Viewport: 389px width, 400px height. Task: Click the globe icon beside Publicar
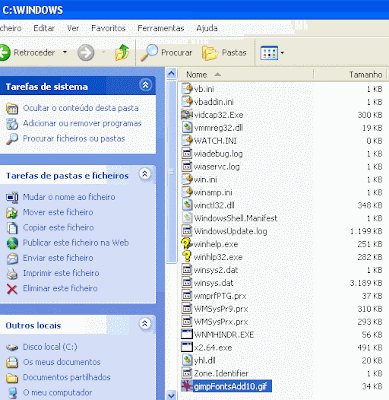[12, 243]
